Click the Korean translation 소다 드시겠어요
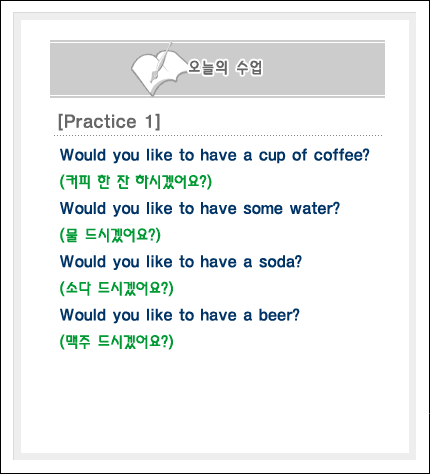430x474 pixels. click(116, 288)
